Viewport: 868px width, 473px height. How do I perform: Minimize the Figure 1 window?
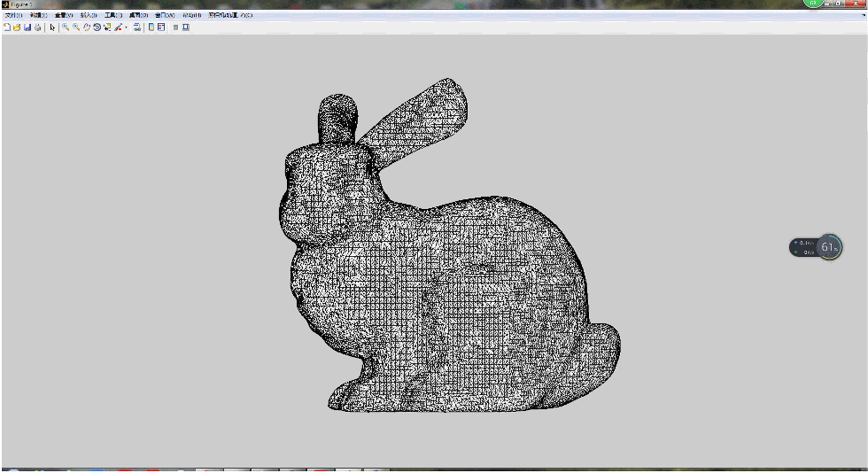827,4
